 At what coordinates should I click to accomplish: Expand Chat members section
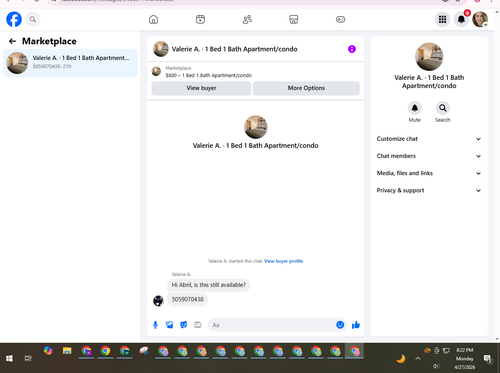(429, 156)
